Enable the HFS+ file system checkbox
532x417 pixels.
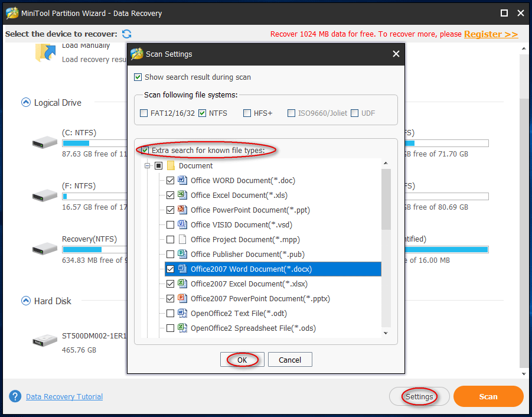pos(247,113)
